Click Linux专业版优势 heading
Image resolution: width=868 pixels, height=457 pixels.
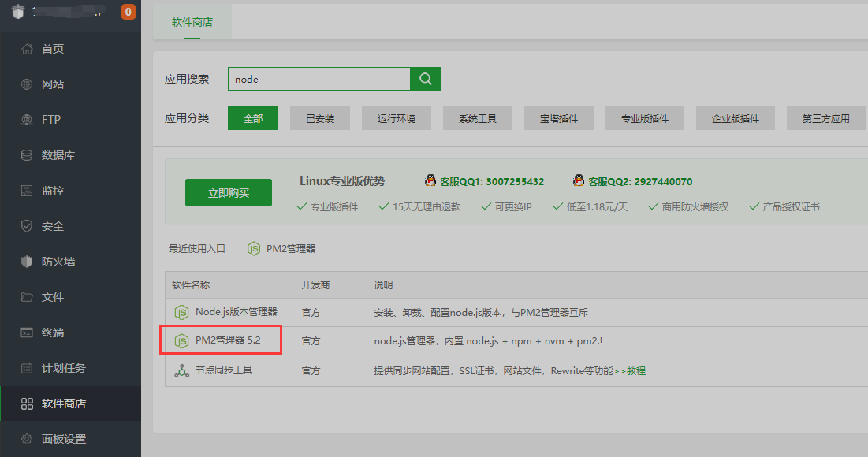(342, 181)
